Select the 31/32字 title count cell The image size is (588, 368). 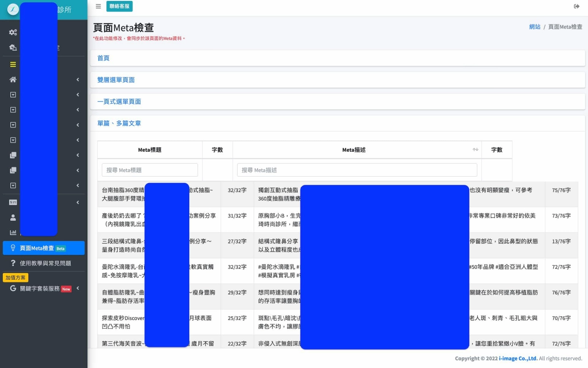[x=237, y=220]
